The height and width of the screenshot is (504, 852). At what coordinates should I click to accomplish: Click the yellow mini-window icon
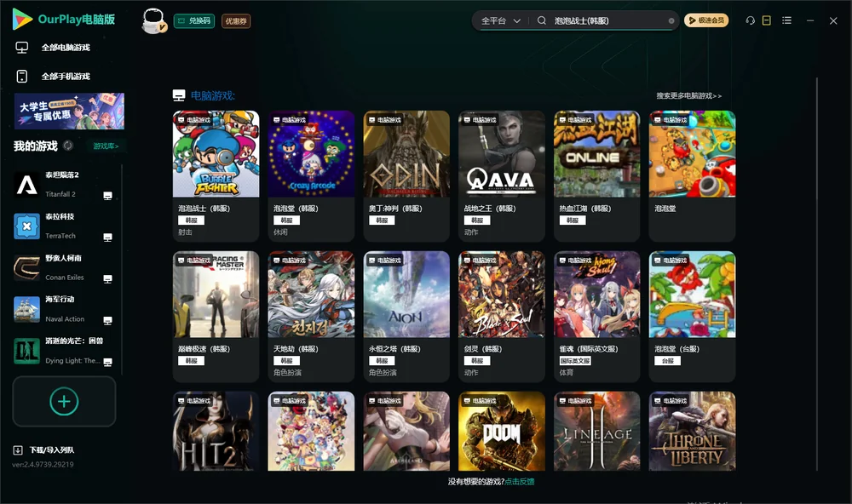pos(767,20)
